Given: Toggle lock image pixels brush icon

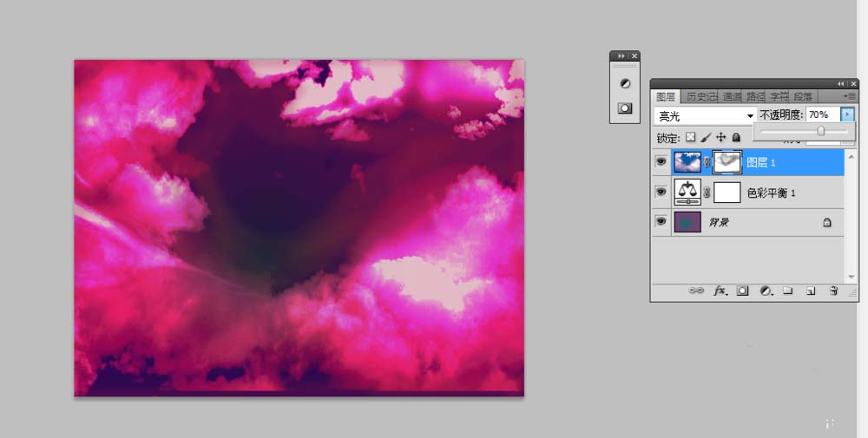Looking at the screenshot, I should [706, 137].
